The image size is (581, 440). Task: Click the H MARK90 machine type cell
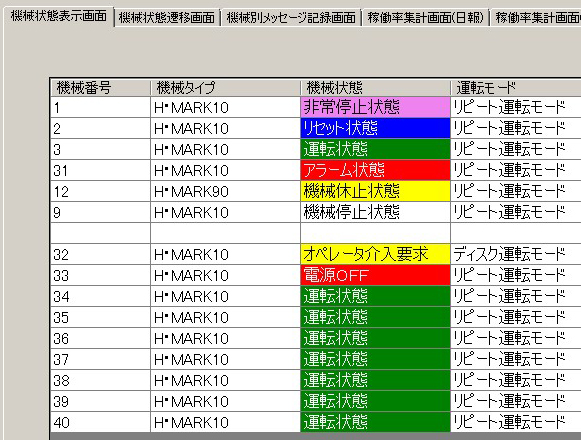pos(225,192)
